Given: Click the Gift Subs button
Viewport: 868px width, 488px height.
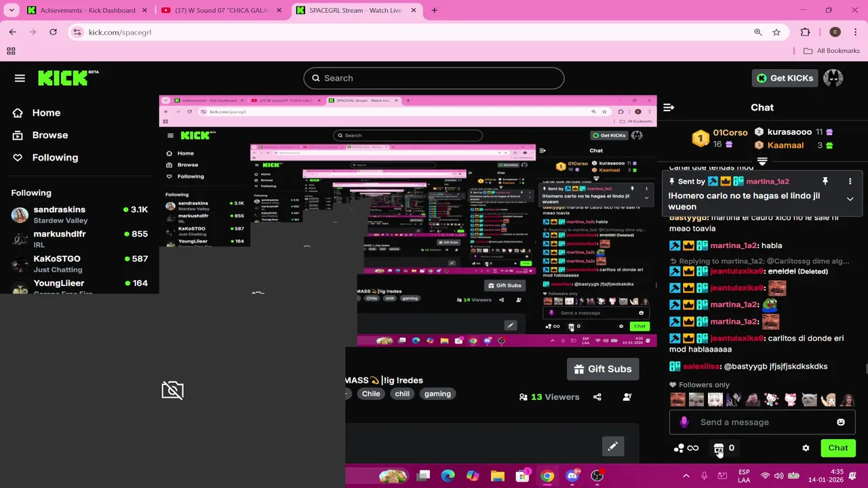Looking at the screenshot, I should pyautogui.click(x=603, y=369).
